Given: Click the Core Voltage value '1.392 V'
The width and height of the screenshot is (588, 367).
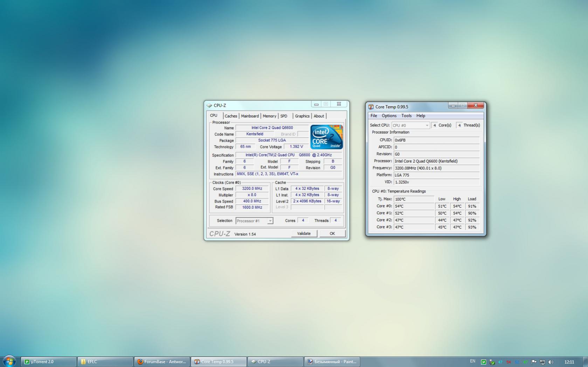Looking at the screenshot, I should 296,147.
